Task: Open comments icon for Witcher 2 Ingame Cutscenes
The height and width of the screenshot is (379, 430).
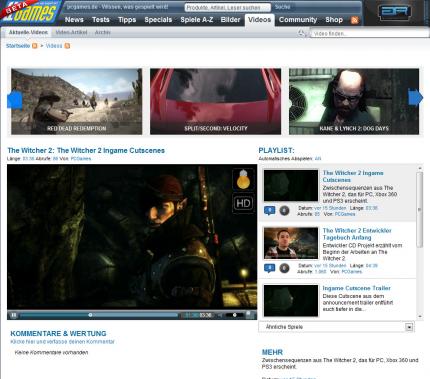Action: (270, 211)
